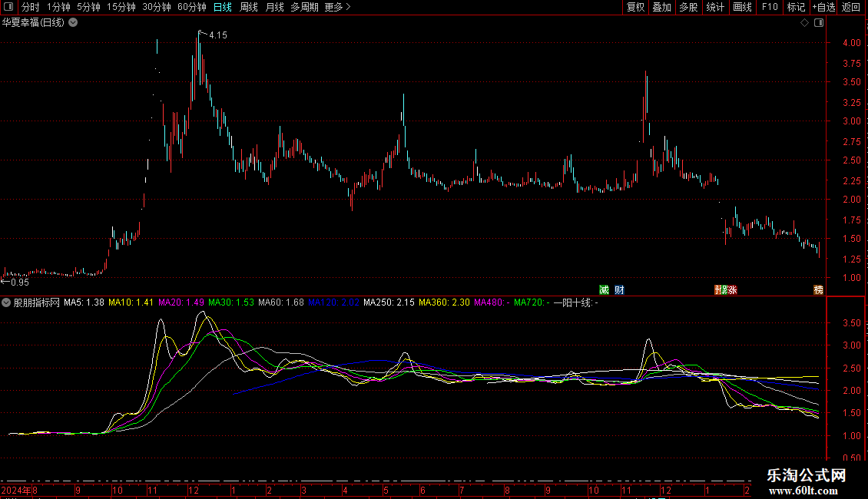Viewport: 868px width, 499px height.
Task: Click the 复权 adjustment button
Action: pyautogui.click(x=635, y=7)
